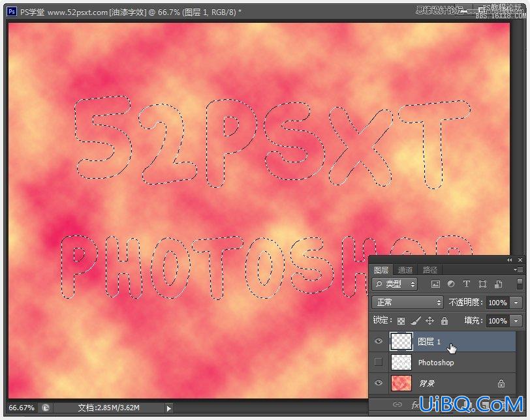Viewport: 530px width, 420px height.
Task: Lock all with padlock icon
Action: pyautogui.click(x=444, y=321)
